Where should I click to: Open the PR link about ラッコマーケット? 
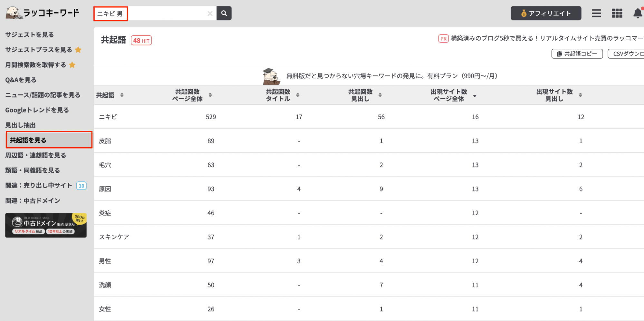tap(547, 38)
